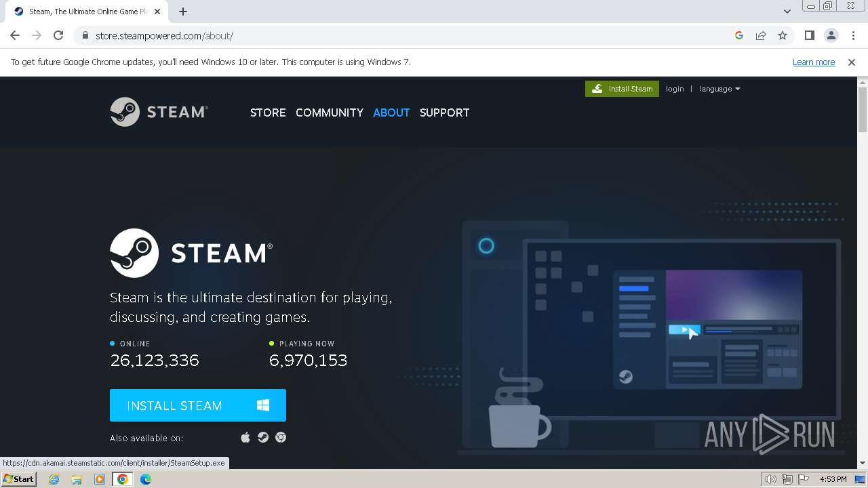Click the macOS Apple icon under Also available on
Screen dimensions: 868x488
pos(245,438)
